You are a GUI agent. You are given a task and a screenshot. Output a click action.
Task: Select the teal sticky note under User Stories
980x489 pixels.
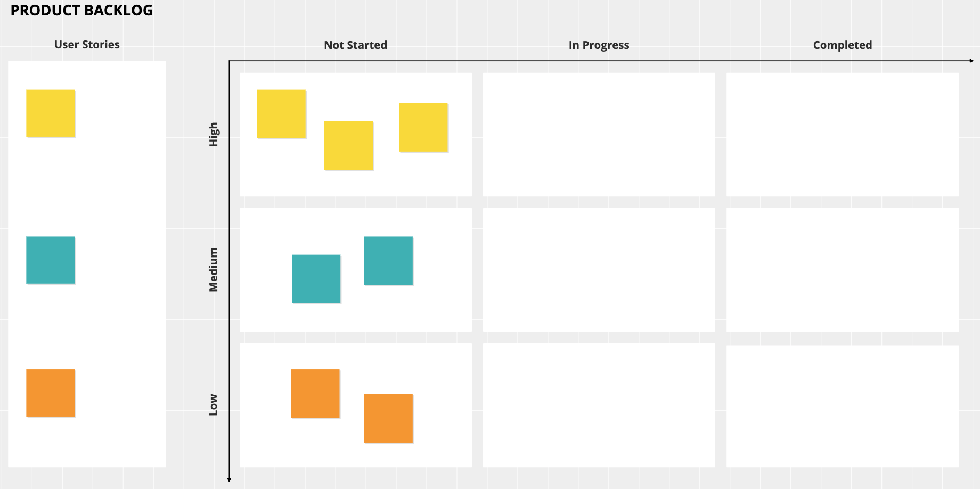click(x=51, y=260)
